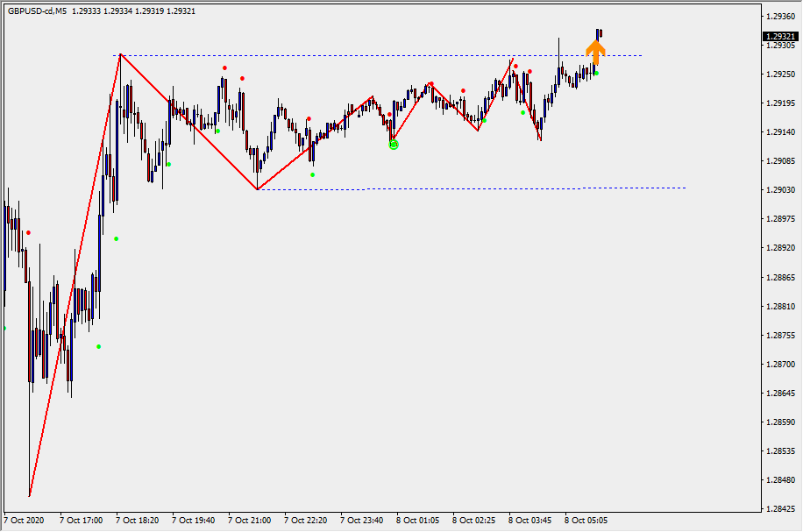This screenshot has width=803, height=532.
Task: Select the last candlestick on the chart
Action: click(600, 34)
